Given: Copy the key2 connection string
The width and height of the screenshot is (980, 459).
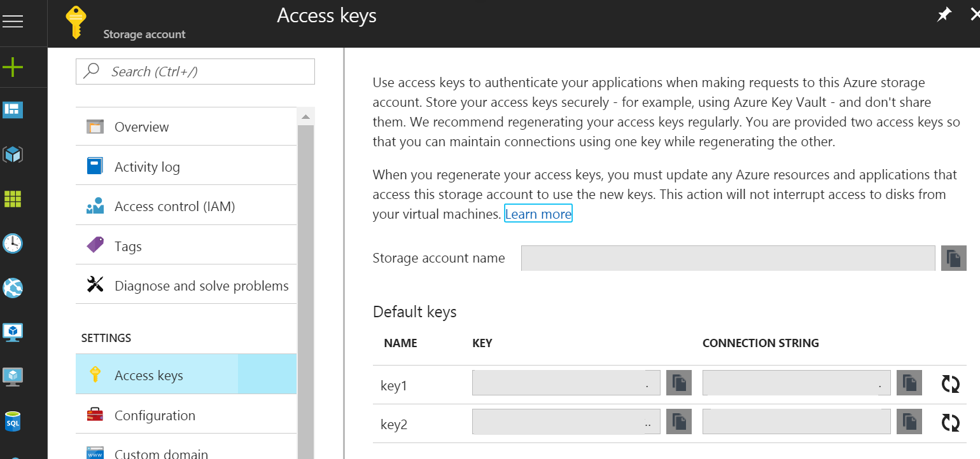Looking at the screenshot, I should coord(909,421).
